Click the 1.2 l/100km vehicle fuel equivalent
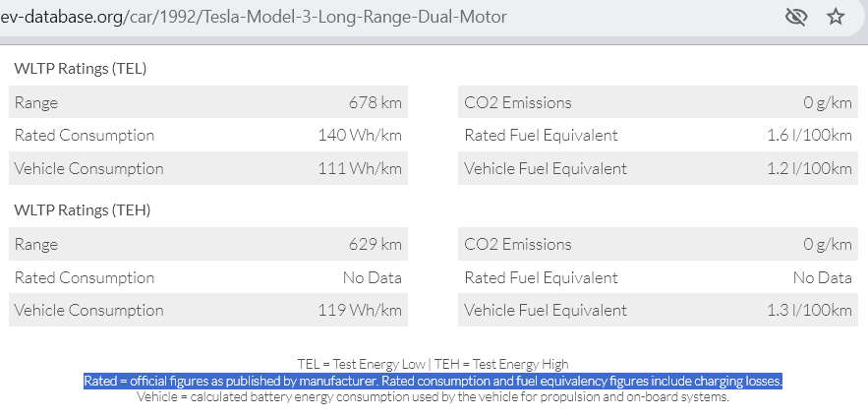868x416 pixels. pyautogui.click(x=809, y=168)
